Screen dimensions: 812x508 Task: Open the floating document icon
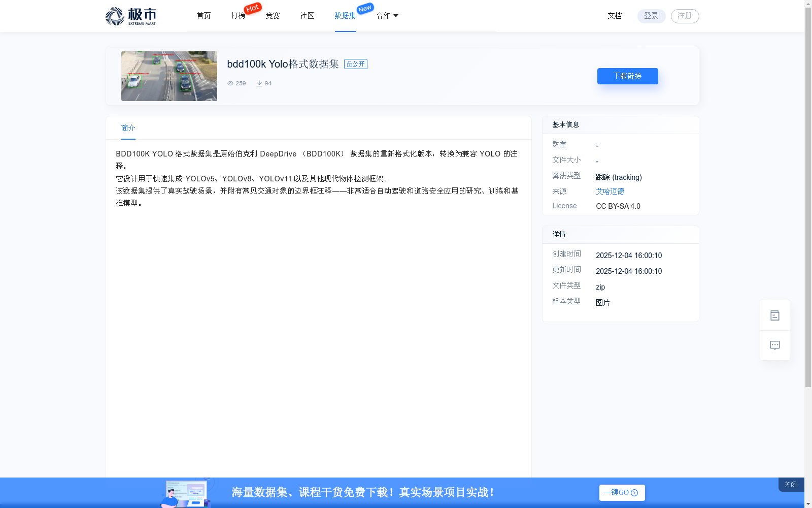click(774, 315)
